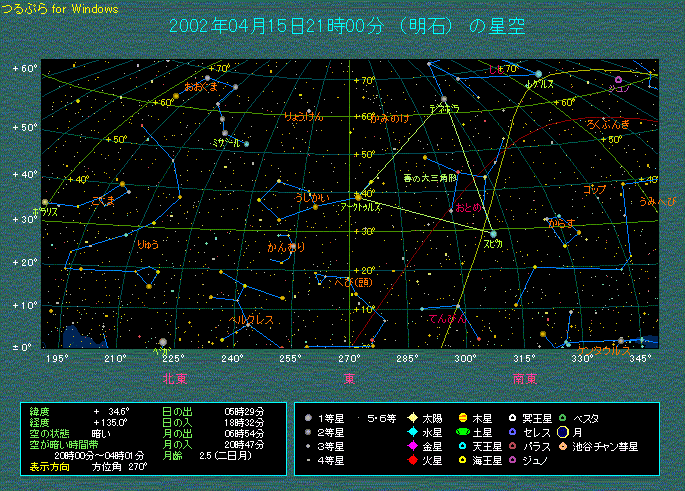Click the star marked アークトゥルス on chart
The width and height of the screenshot is (685, 491).
point(358,197)
